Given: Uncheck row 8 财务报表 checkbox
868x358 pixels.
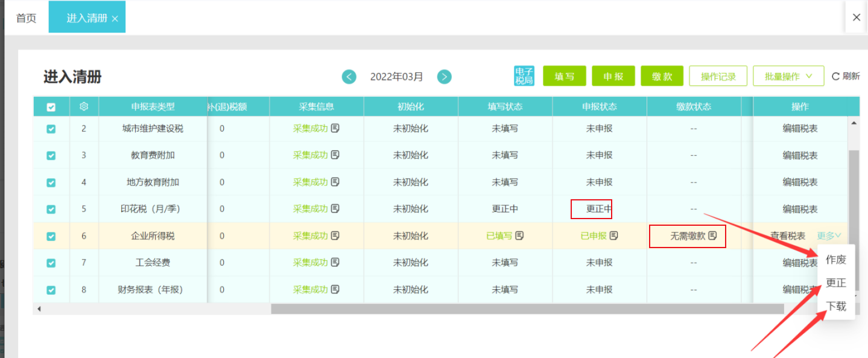Looking at the screenshot, I should pos(51,290).
